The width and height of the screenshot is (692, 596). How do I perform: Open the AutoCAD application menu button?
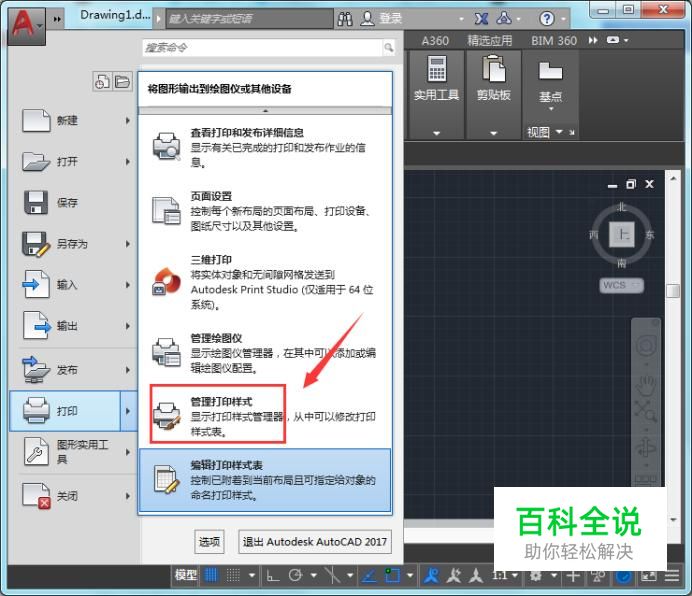pyautogui.click(x=26, y=26)
